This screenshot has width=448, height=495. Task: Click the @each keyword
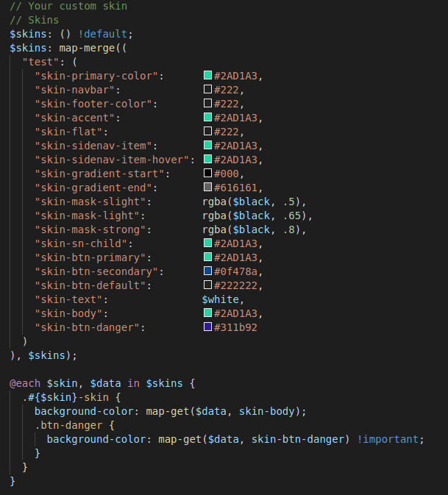click(25, 383)
